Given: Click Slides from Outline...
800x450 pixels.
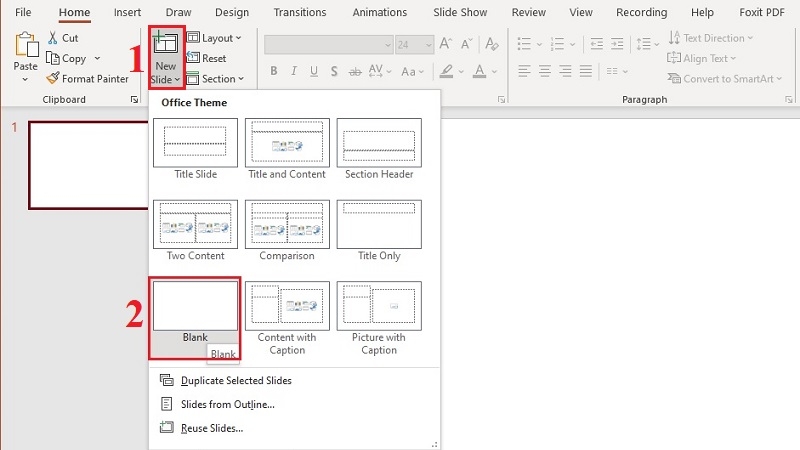Looking at the screenshot, I should [218, 404].
